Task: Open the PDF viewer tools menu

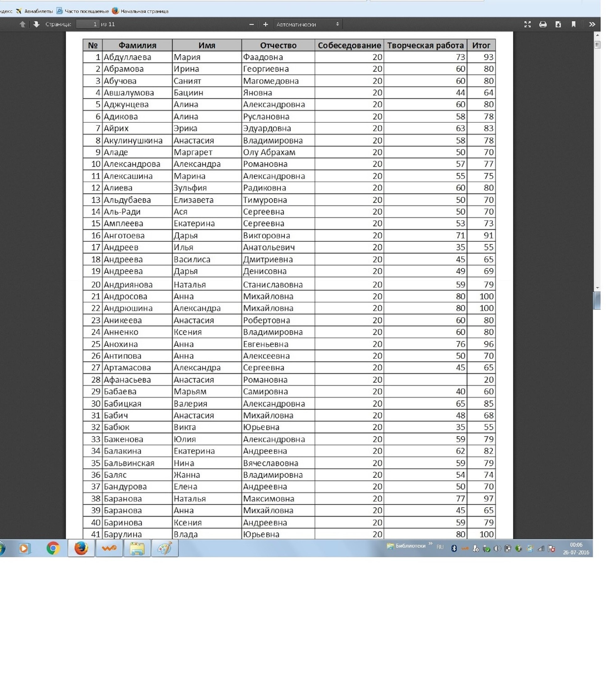Action: click(592, 24)
